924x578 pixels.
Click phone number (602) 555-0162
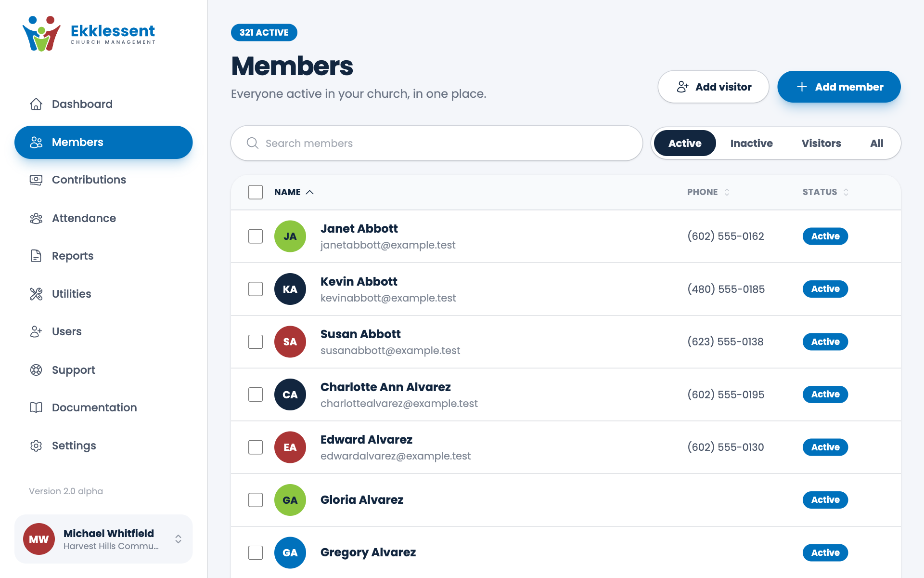[x=726, y=236]
